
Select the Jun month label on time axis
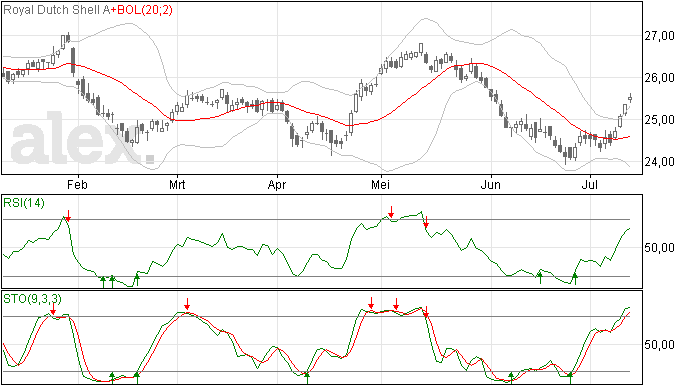(490, 184)
